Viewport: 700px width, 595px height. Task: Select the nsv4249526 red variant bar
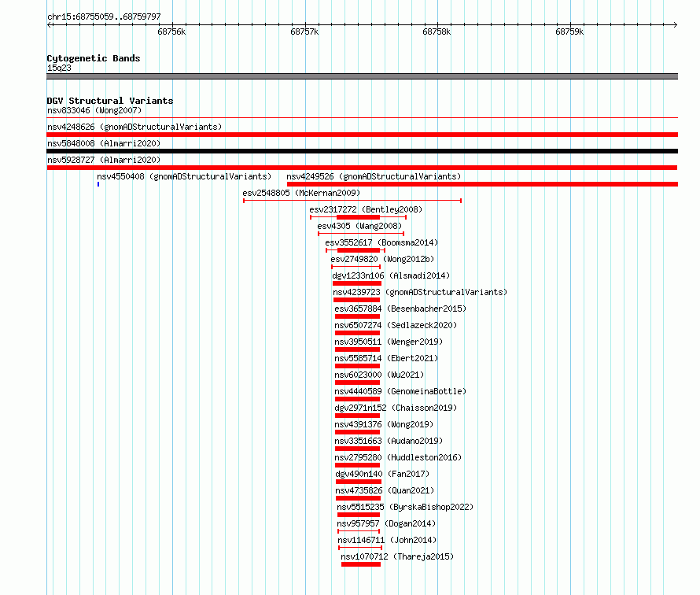(x=482, y=184)
